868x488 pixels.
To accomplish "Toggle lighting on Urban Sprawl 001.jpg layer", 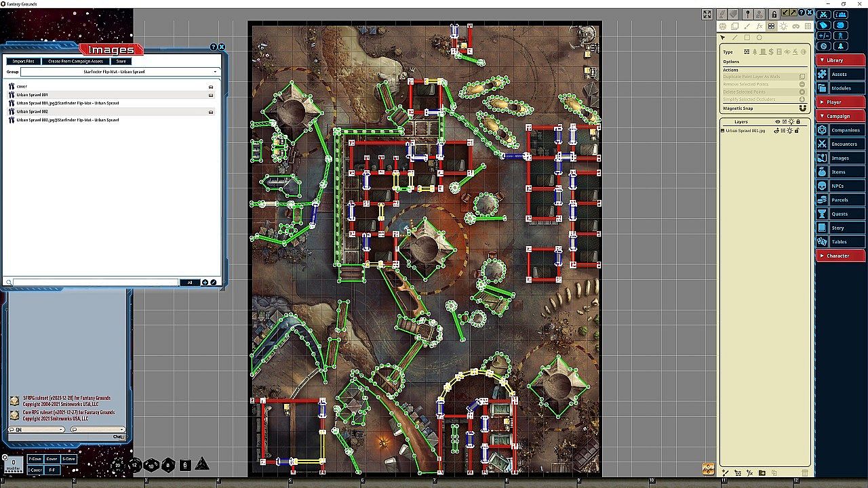I will [x=791, y=130].
